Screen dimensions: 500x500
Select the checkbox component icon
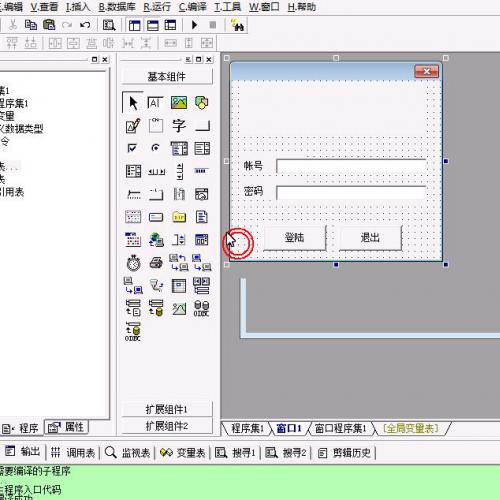coord(132,148)
